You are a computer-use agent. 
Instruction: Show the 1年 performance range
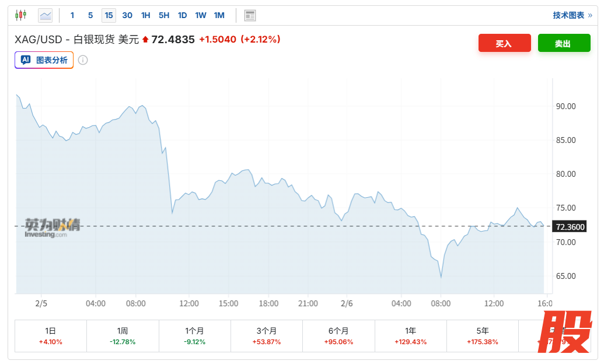click(410, 336)
